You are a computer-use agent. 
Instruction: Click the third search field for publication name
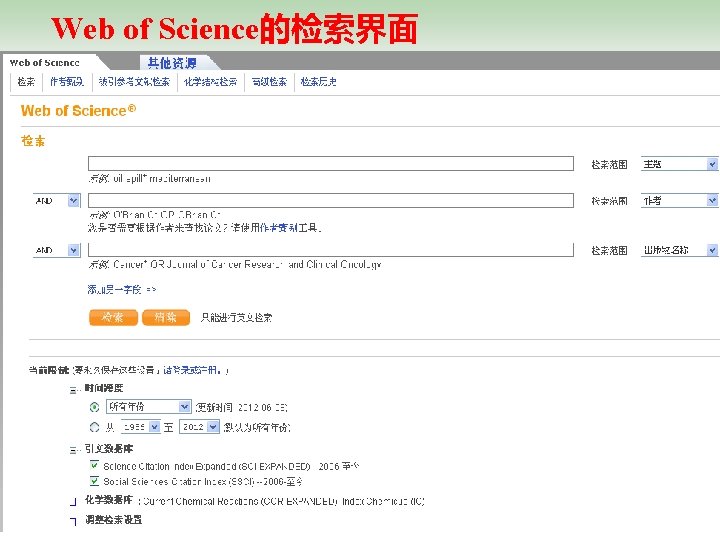pyautogui.click(x=331, y=249)
